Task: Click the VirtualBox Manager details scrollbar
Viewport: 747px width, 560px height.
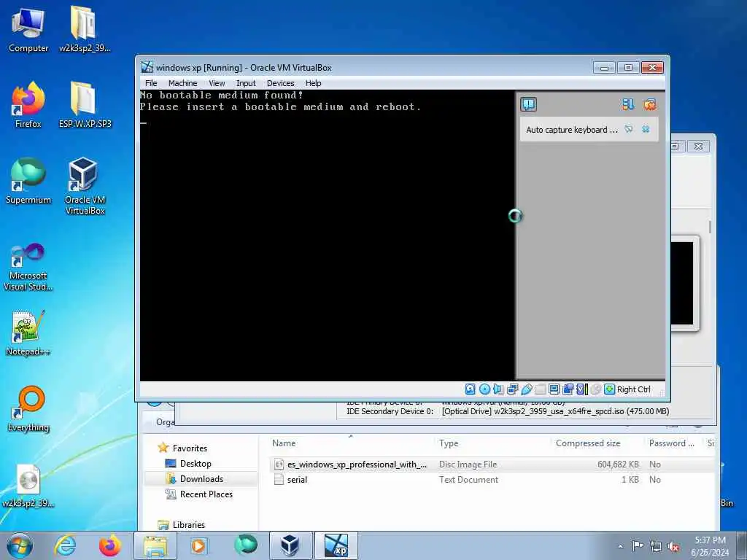Action: 710,227
